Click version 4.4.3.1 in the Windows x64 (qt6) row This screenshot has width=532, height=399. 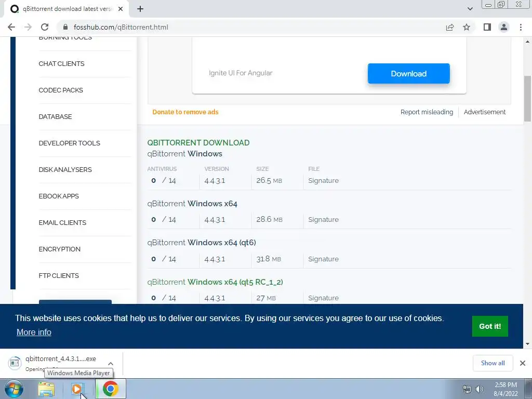[x=215, y=259]
